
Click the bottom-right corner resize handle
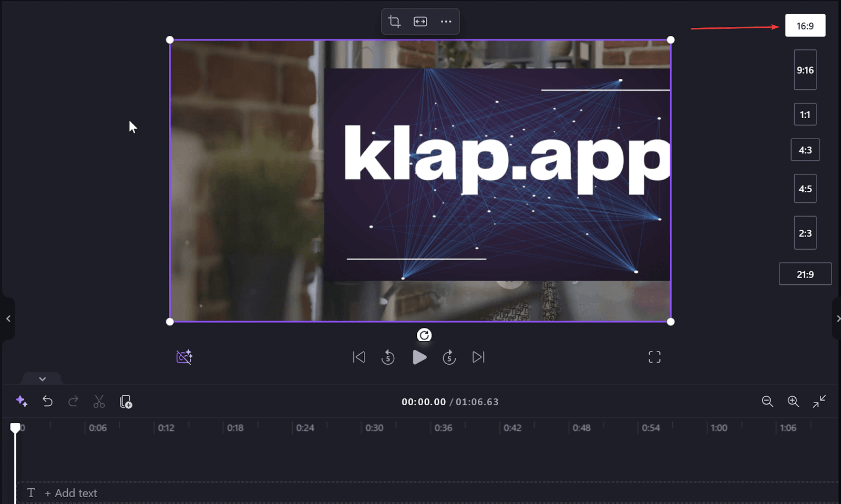pyautogui.click(x=671, y=322)
